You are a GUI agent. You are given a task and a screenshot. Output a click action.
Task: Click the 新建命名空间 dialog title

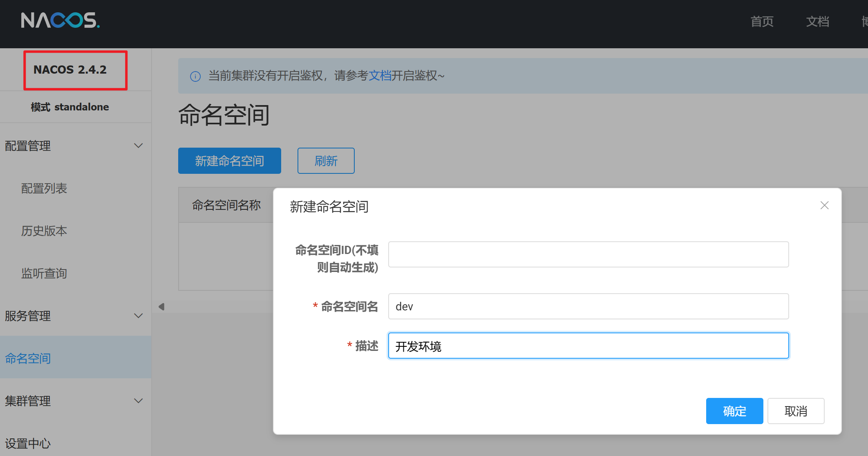(x=329, y=207)
